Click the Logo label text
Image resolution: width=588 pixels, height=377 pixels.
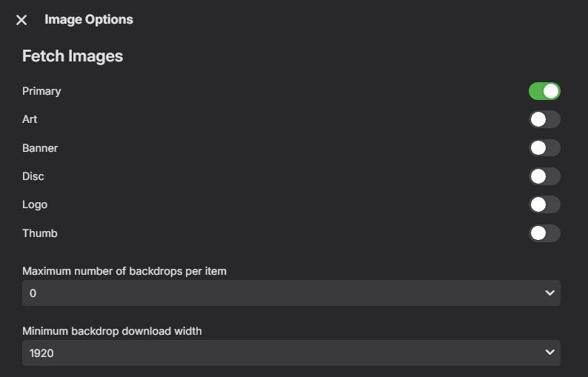35,204
